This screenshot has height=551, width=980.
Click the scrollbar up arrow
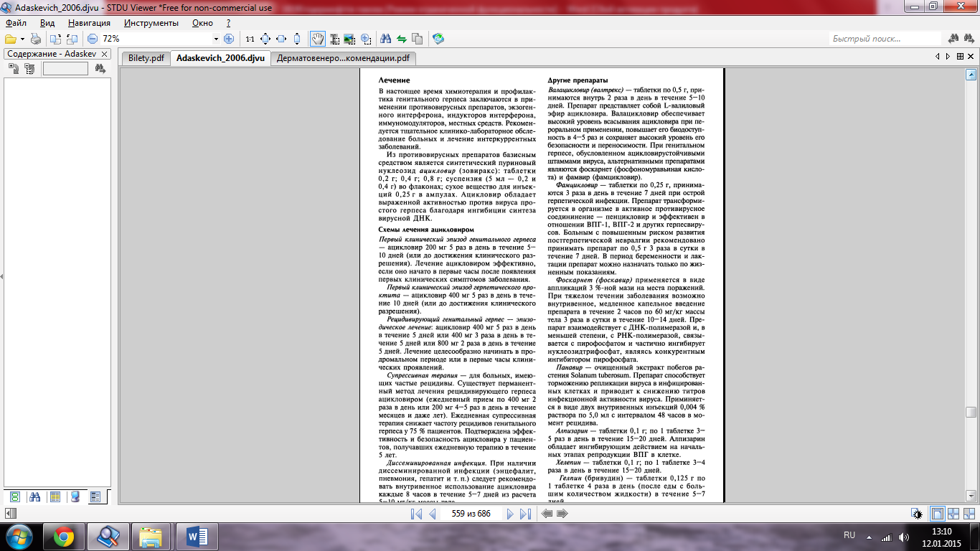point(971,74)
